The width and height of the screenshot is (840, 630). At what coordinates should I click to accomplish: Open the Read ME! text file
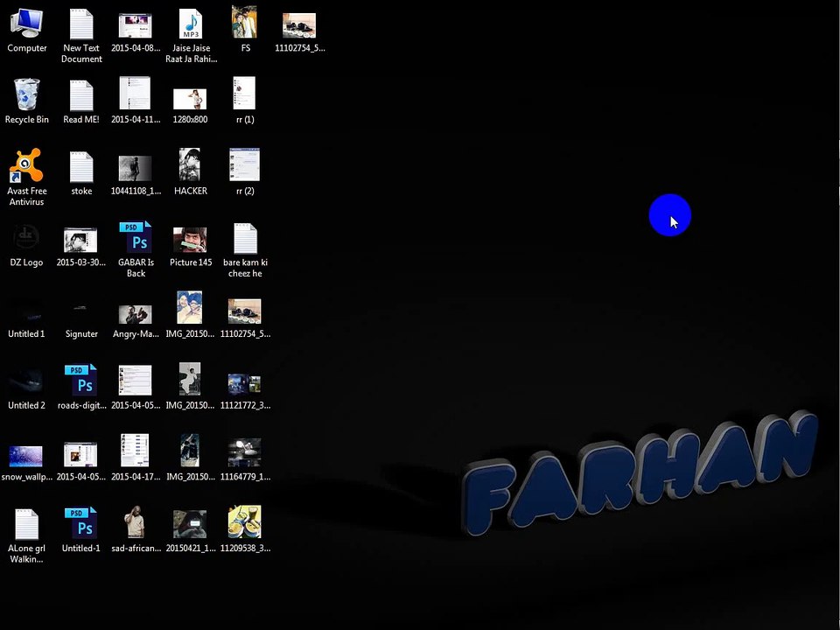point(81,101)
